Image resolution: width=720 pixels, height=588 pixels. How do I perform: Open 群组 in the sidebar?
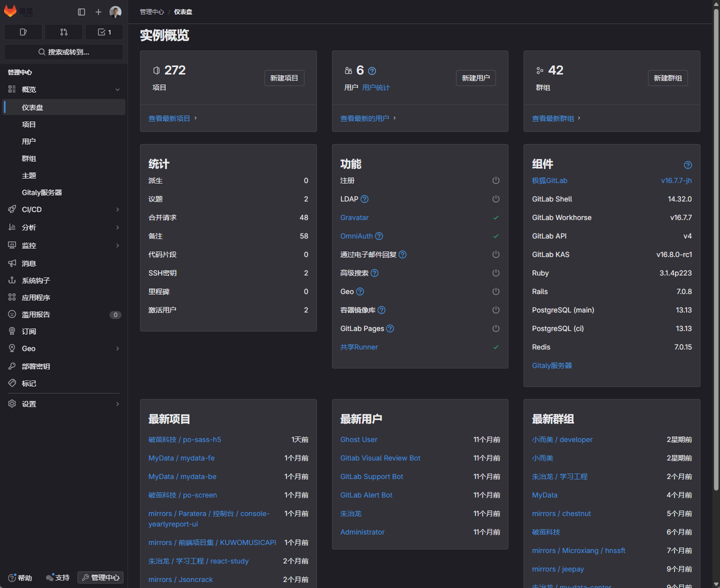[x=64, y=158]
